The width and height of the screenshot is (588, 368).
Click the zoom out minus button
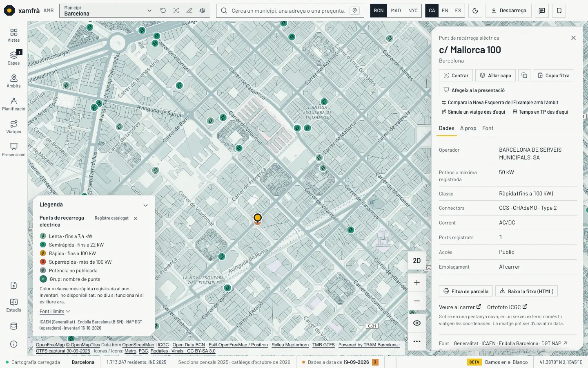point(417,301)
